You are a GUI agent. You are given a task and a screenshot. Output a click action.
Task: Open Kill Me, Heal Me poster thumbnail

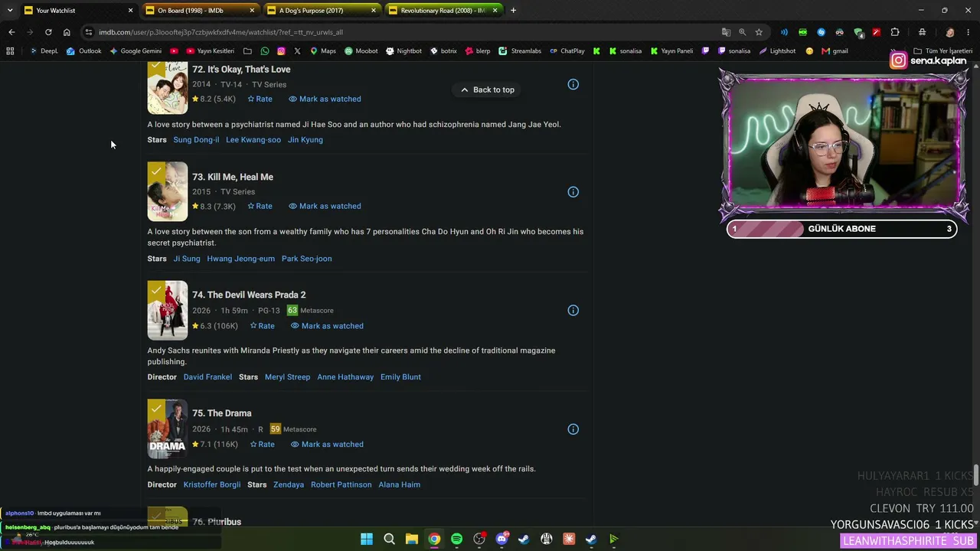tap(168, 192)
